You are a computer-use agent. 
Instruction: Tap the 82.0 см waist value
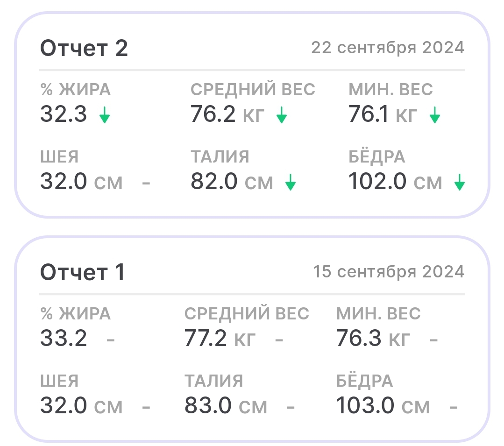231,182
